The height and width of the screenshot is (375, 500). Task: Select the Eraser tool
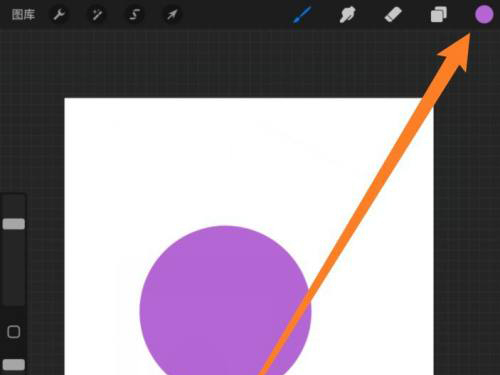click(x=393, y=15)
